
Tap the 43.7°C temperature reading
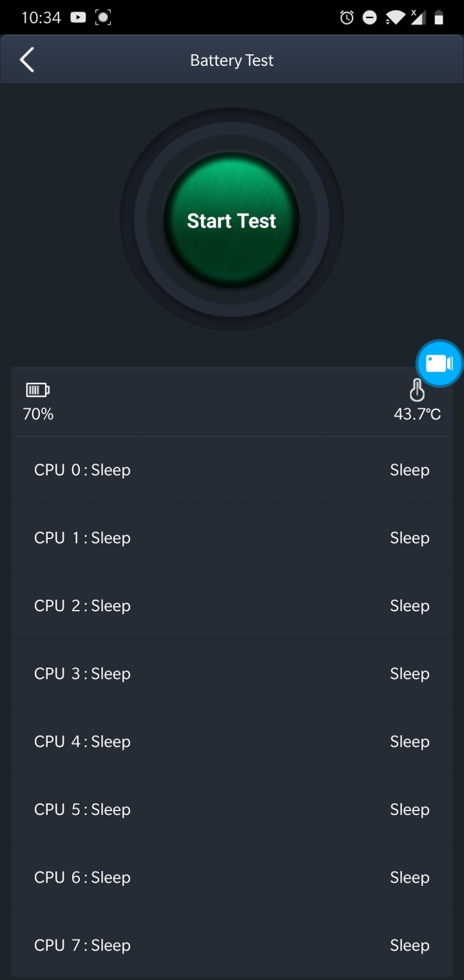418,414
